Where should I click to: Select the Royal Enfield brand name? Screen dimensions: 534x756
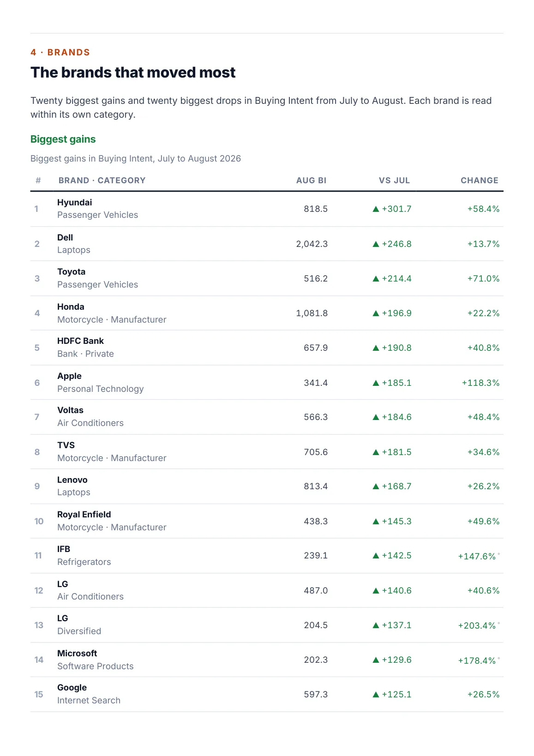(x=84, y=515)
